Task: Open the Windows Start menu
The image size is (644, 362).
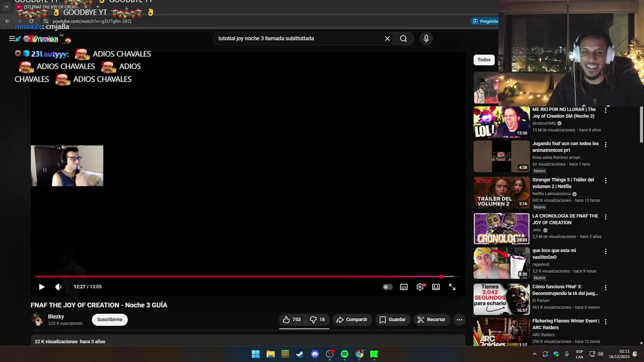Action: coord(256,354)
